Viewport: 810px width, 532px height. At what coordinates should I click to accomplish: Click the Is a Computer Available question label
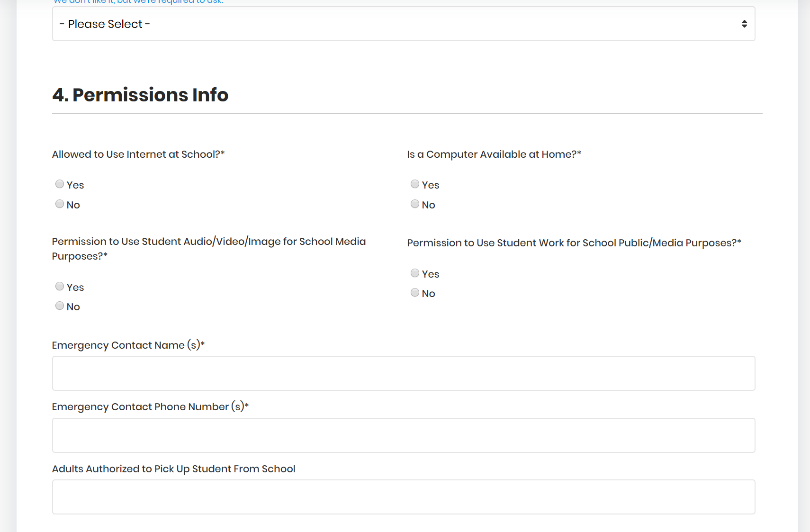click(x=494, y=154)
